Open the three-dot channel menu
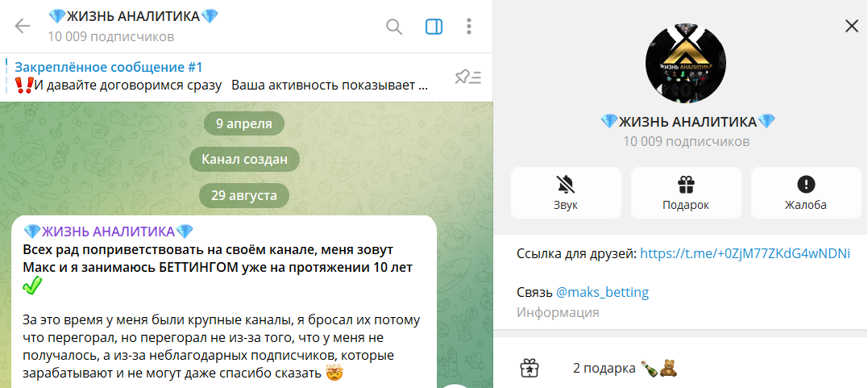Screen dimensions: 868x388 (x=469, y=27)
